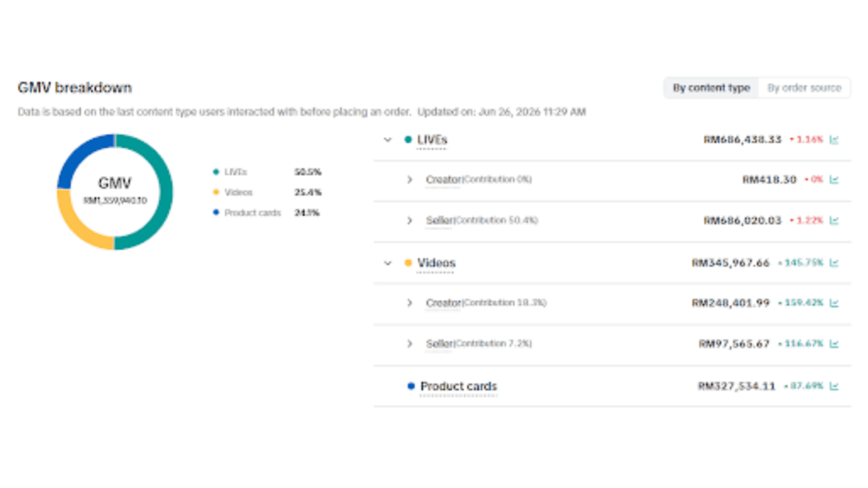Open trend chart icon for Videos row
Viewport: 868px width, 488px height.
click(x=834, y=262)
